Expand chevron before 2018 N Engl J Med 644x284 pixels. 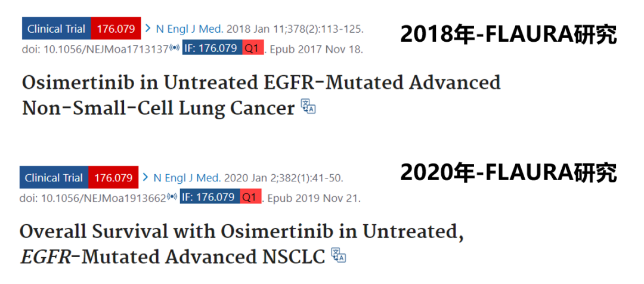(x=148, y=29)
